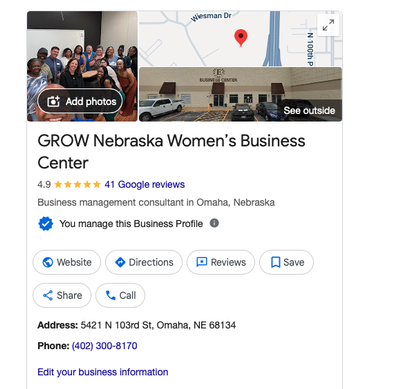
Task: Click the bookmark icon to Save
Action: coord(275,262)
